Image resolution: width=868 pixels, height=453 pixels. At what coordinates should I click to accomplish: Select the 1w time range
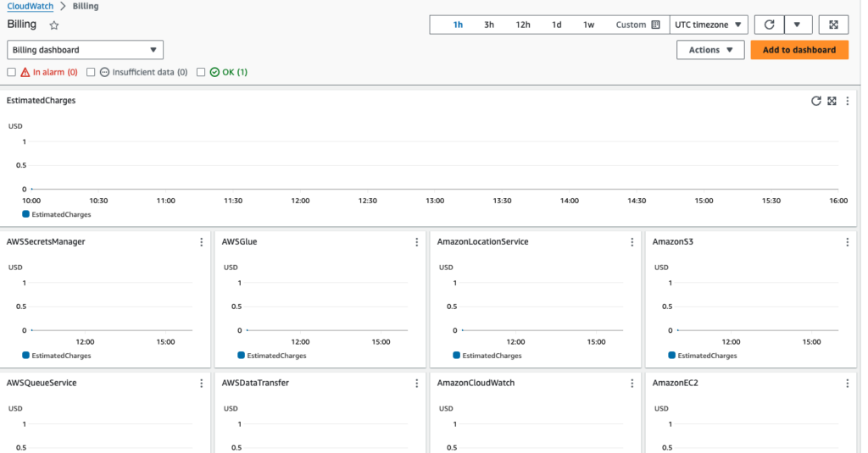(588, 25)
